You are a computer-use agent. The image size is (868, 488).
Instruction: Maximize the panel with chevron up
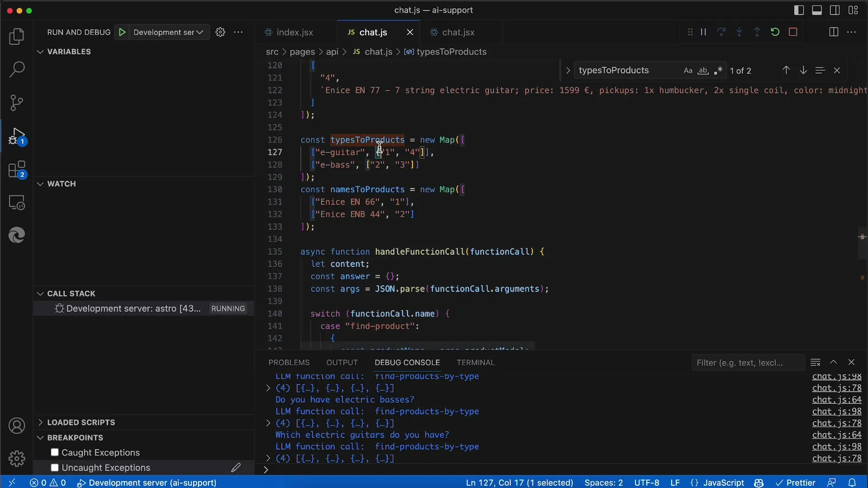coord(834,363)
